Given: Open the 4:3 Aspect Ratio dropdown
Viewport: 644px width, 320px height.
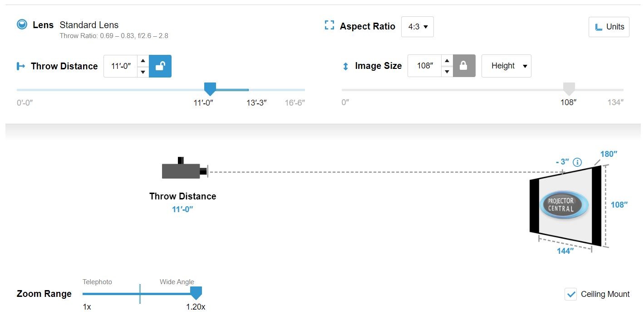Looking at the screenshot, I should (418, 27).
